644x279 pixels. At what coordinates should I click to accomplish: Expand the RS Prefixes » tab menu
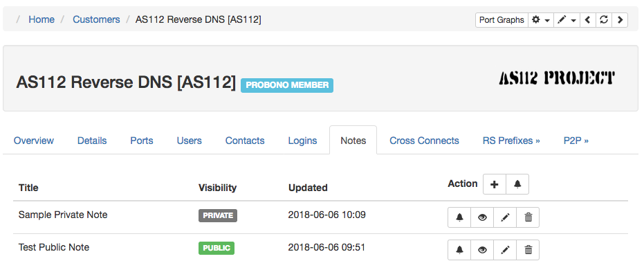511,141
